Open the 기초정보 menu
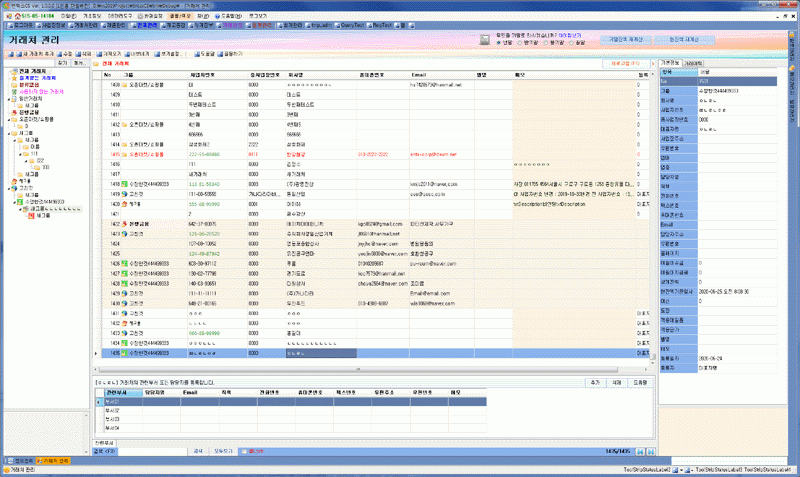The image size is (800, 477). (x=92, y=16)
